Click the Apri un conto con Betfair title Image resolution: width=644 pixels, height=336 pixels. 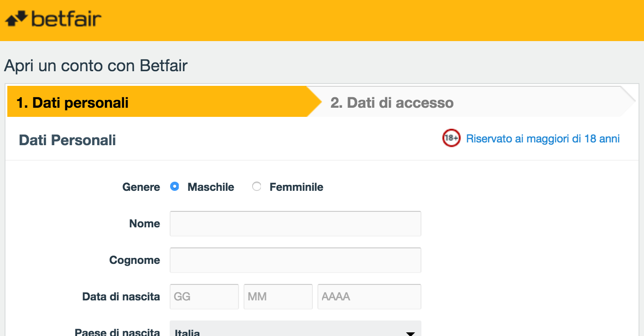pyautogui.click(x=96, y=66)
